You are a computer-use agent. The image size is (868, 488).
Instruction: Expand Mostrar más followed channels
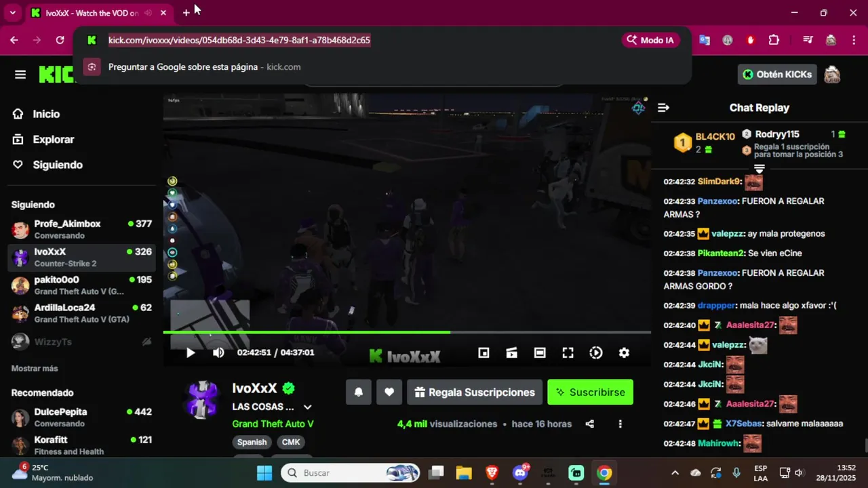tap(35, 369)
